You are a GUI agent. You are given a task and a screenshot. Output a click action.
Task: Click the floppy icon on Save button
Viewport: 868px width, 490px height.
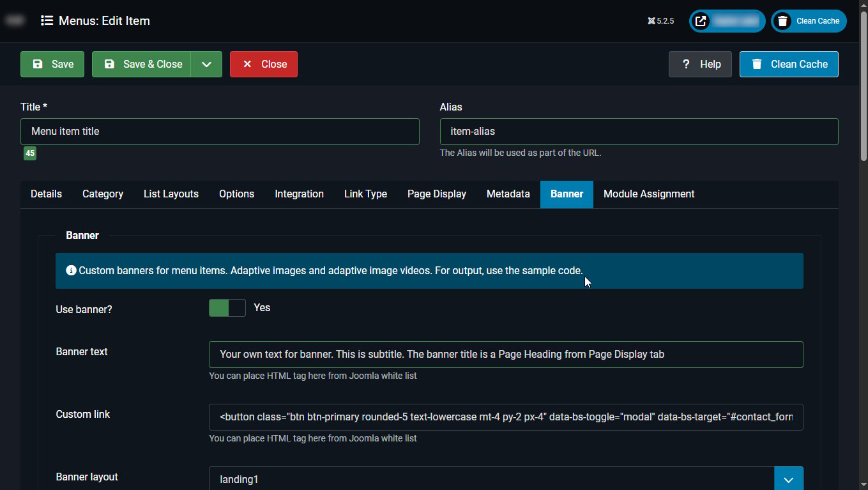38,64
